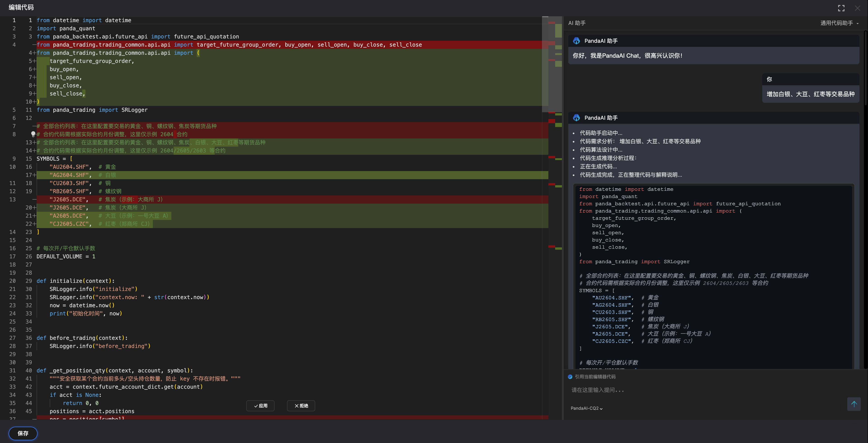Click the 编辑代码 dialog title

click(x=21, y=7)
